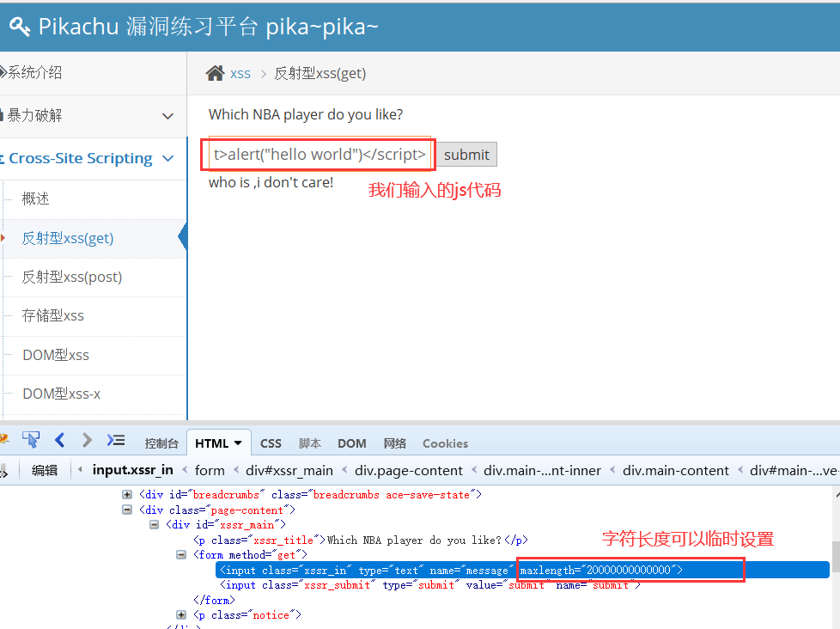Select input.xssr_in breadcrumb node
Image resolution: width=840 pixels, height=629 pixels.
coord(133,470)
